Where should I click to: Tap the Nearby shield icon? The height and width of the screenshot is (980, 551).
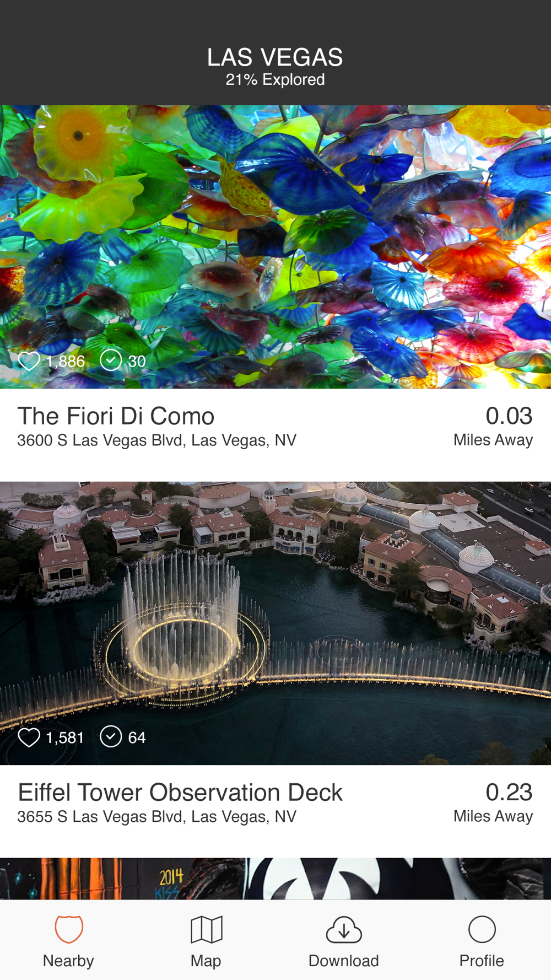68,929
